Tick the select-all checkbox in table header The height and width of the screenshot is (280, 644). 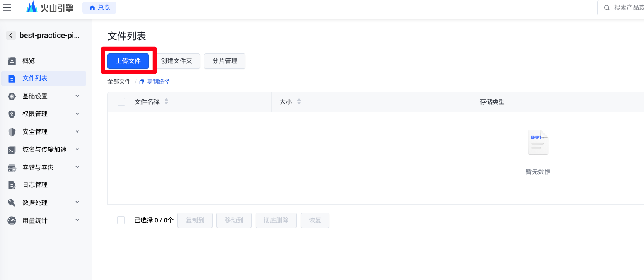tap(121, 102)
